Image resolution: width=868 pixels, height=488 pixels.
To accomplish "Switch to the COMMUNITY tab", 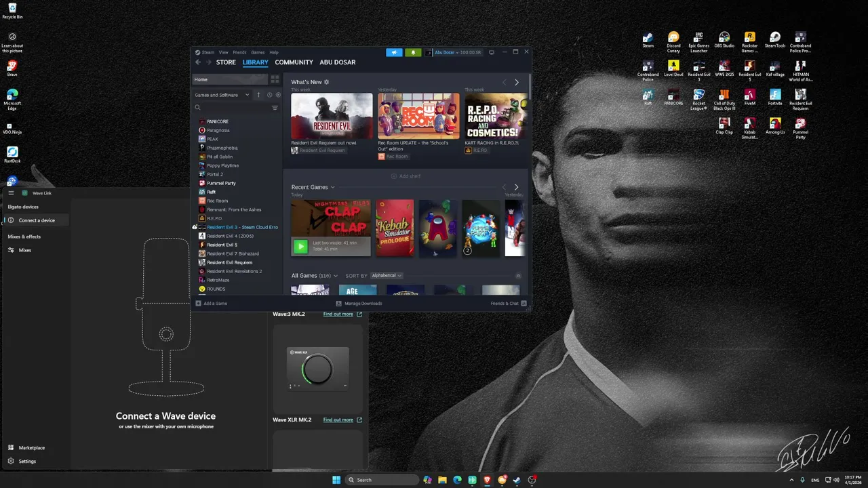I will point(294,62).
